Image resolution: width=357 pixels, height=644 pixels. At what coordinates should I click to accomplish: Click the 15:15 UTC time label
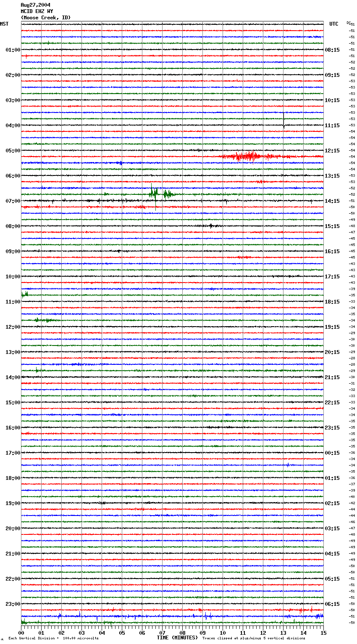(332, 226)
